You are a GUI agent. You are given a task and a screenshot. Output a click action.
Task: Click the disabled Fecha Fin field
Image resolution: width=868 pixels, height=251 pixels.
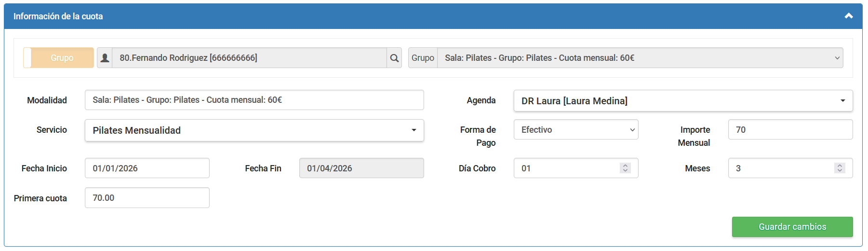[361, 168]
